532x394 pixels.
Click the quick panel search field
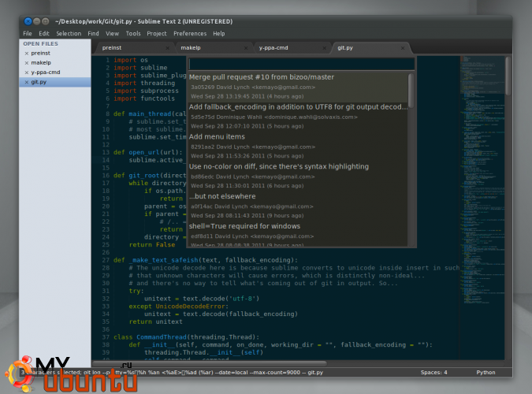pos(301,64)
